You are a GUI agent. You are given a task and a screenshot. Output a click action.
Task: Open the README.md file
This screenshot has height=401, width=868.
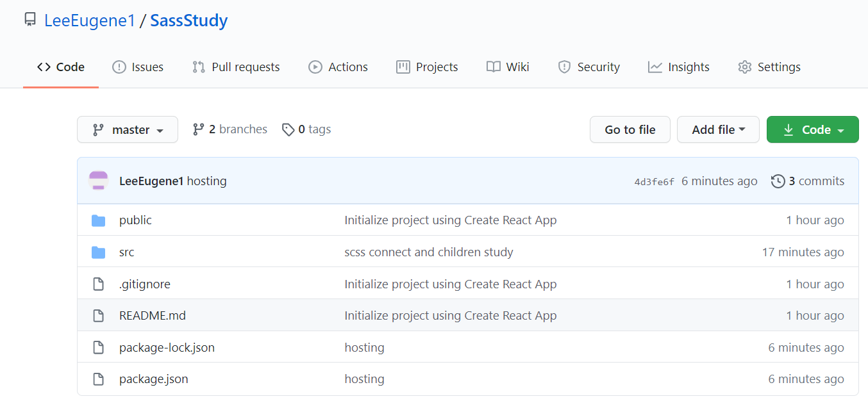tap(153, 315)
